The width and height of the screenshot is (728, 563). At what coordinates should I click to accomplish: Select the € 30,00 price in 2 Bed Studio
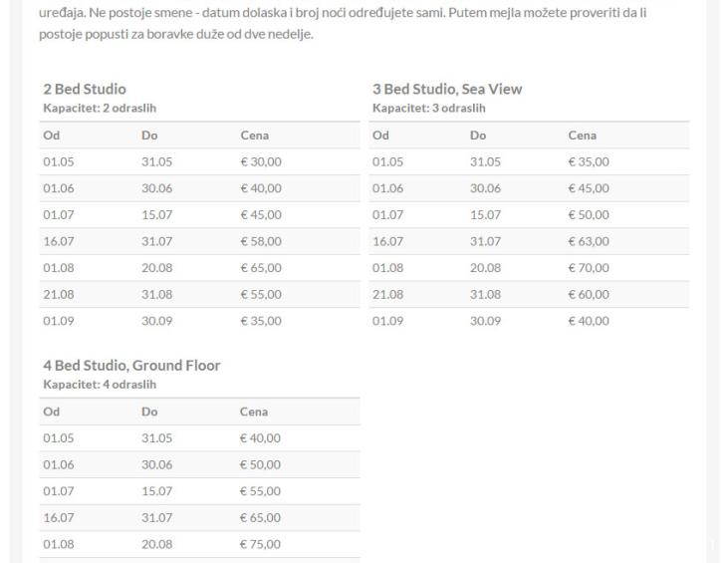point(261,161)
